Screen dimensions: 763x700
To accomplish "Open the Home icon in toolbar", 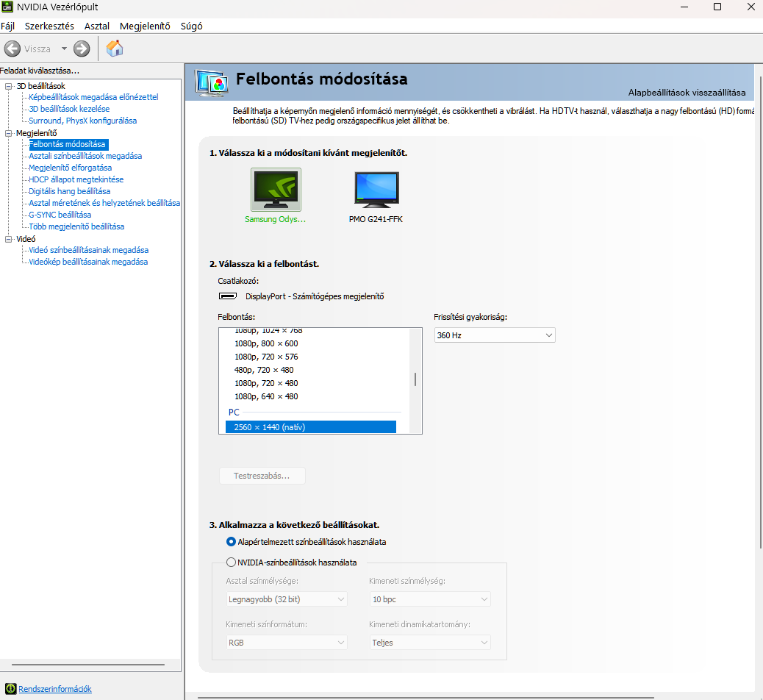I will point(115,49).
